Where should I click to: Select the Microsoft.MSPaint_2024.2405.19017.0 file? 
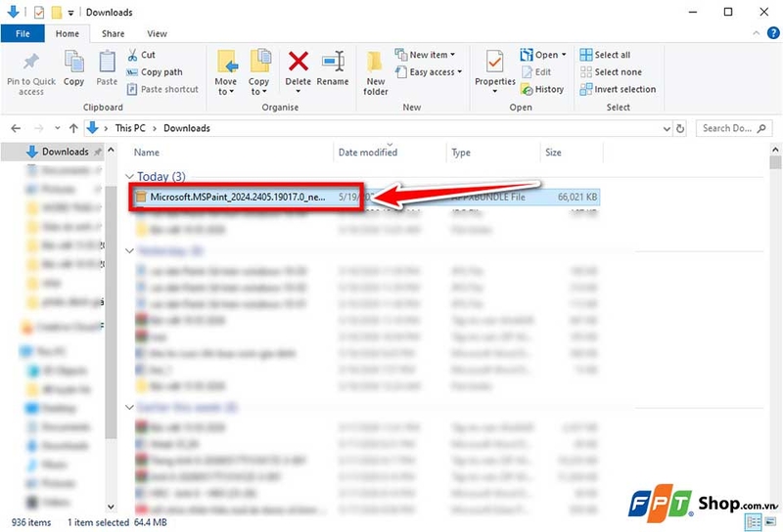click(x=238, y=198)
